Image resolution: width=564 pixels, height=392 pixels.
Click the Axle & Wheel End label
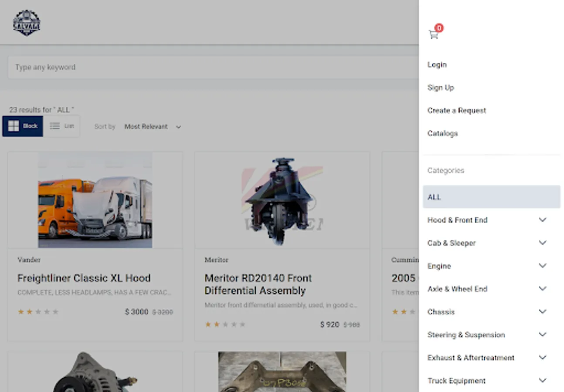point(457,289)
